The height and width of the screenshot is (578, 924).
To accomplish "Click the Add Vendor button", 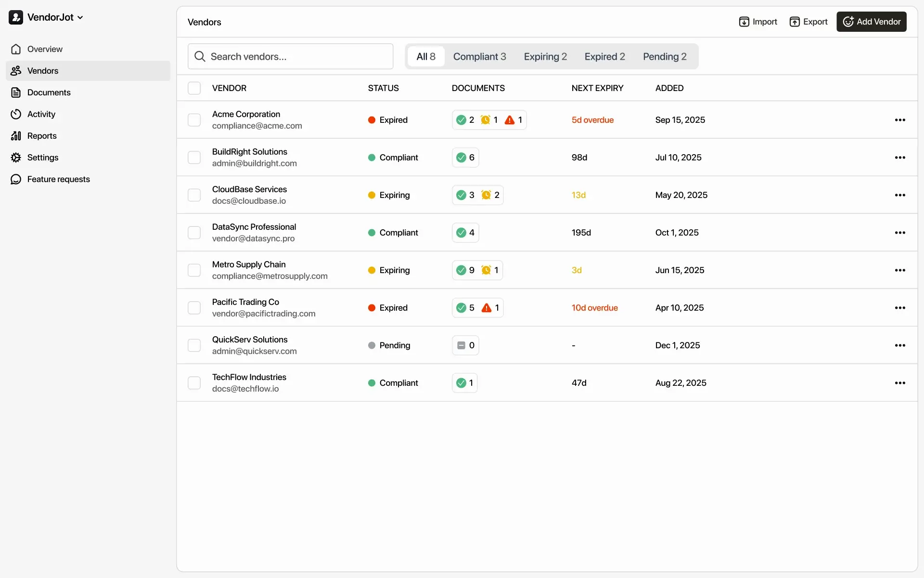I will [871, 22].
